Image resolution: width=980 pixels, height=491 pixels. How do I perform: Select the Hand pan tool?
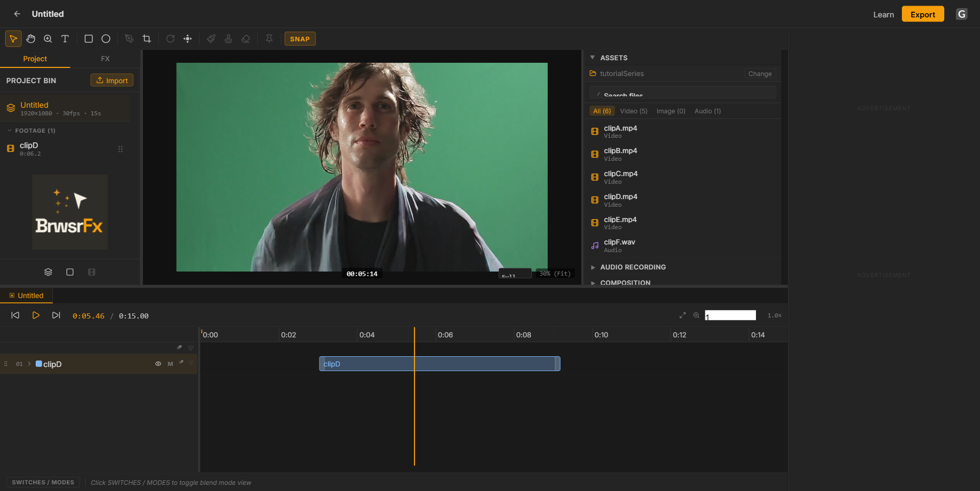pyautogui.click(x=31, y=39)
